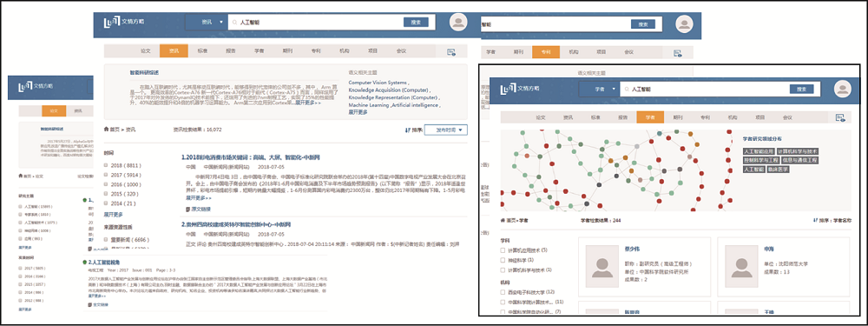The image size is (868, 326).
Task: Click the home icon in the 首页 > 学者 breadcrumb
Action: 503,220
